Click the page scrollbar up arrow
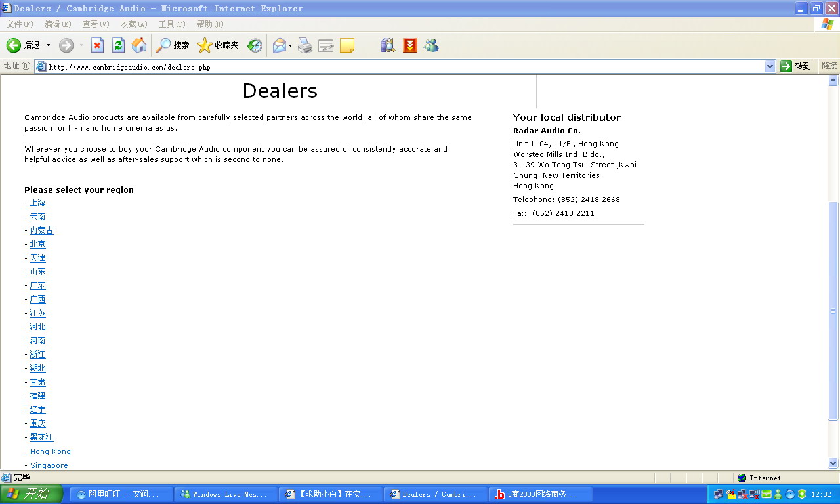Screen dimensions: 840x504 pyautogui.click(x=833, y=81)
